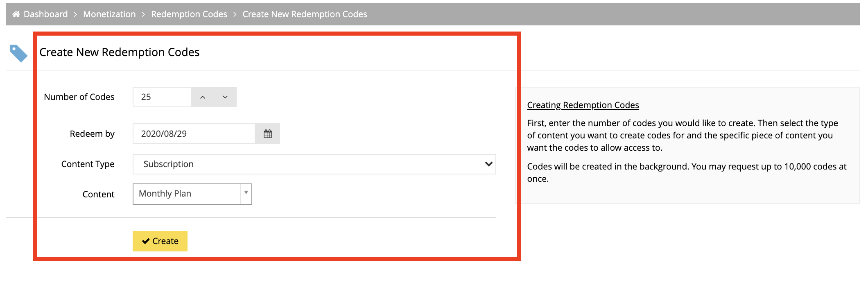Navigate to the Monetization breadcrumb
The image size is (868, 285).
(x=109, y=14)
